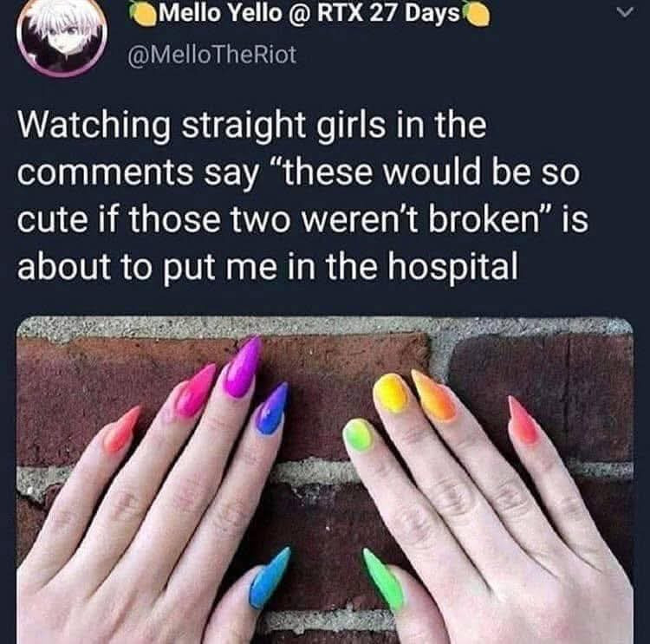This screenshot has height=644, width=650.
Task: Click the purple-blue index nail in photo
Action: [x=272, y=409]
